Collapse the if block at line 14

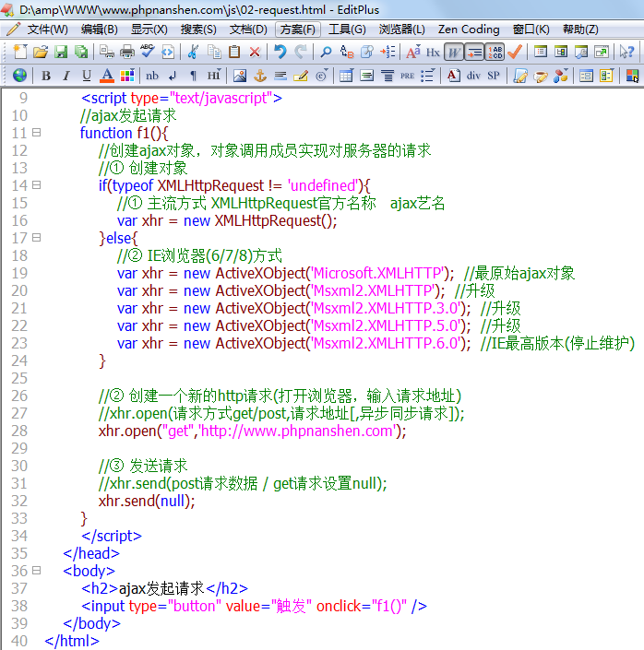click(x=37, y=185)
